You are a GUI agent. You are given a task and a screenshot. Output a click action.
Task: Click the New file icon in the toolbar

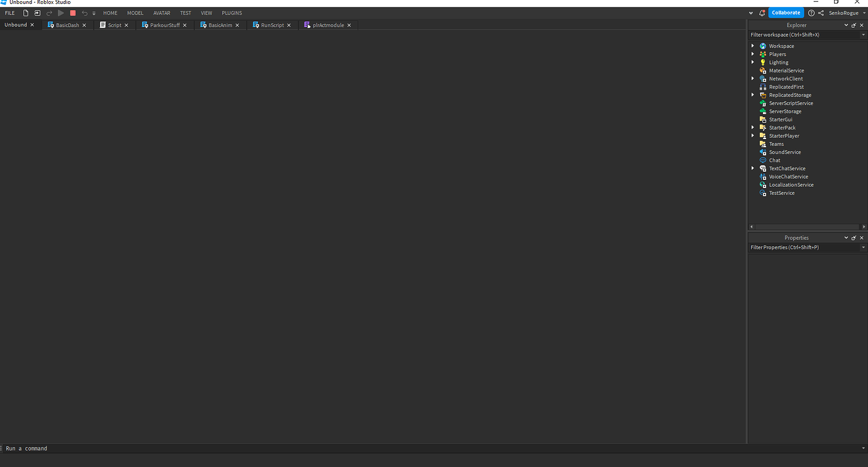[x=26, y=13]
